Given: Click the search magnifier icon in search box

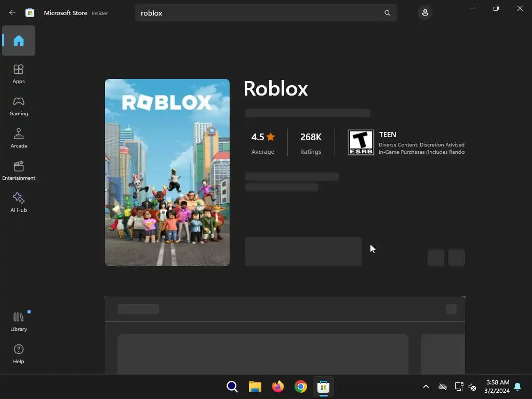Looking at the screenshot, I should click(387, 13).
